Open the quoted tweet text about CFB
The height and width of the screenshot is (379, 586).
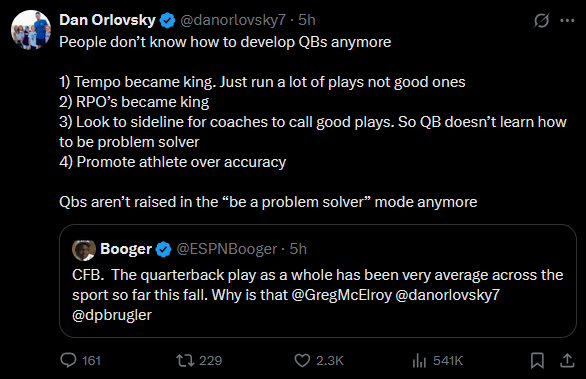click(x=318, y=295)
